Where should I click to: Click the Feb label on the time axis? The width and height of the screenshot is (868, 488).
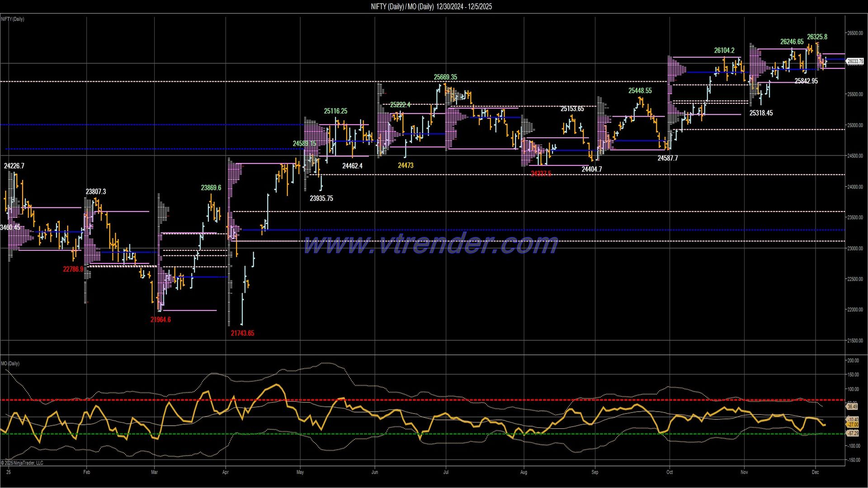point(87,472)
